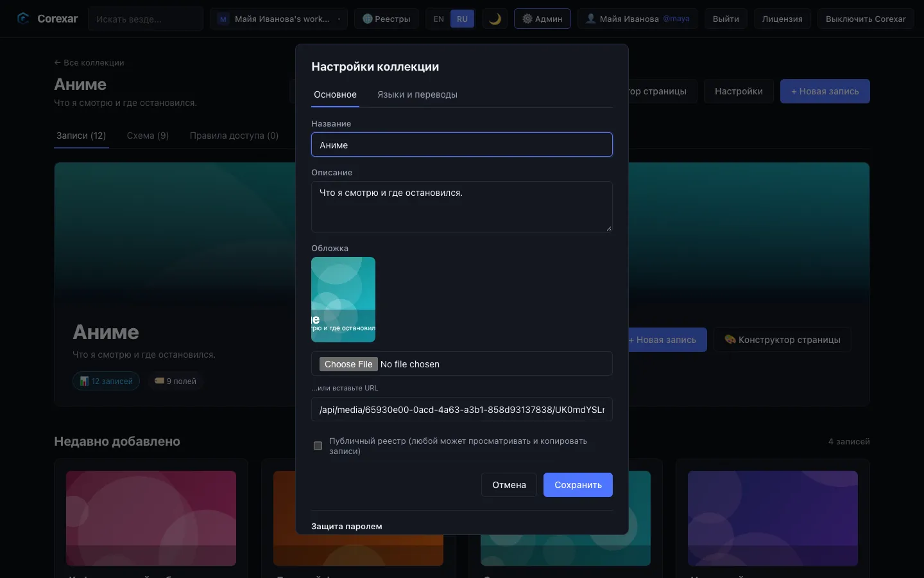Click Новая запись in hero banner
The image size is (924, 578).
[x=667, y=340]
